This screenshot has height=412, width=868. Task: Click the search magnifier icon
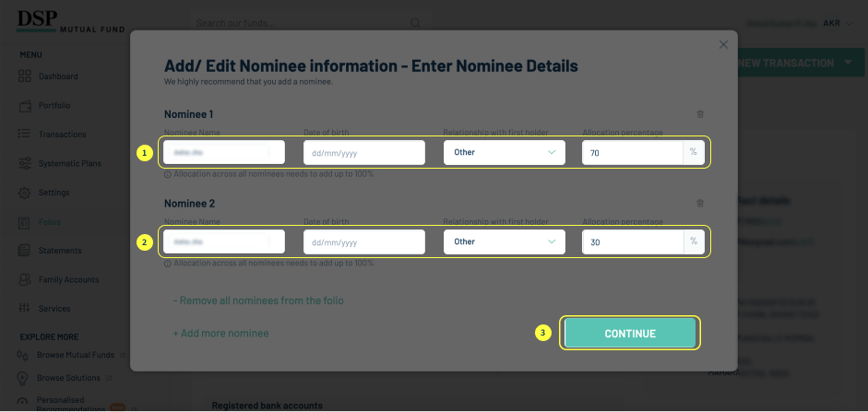click(x=416, y=23)
